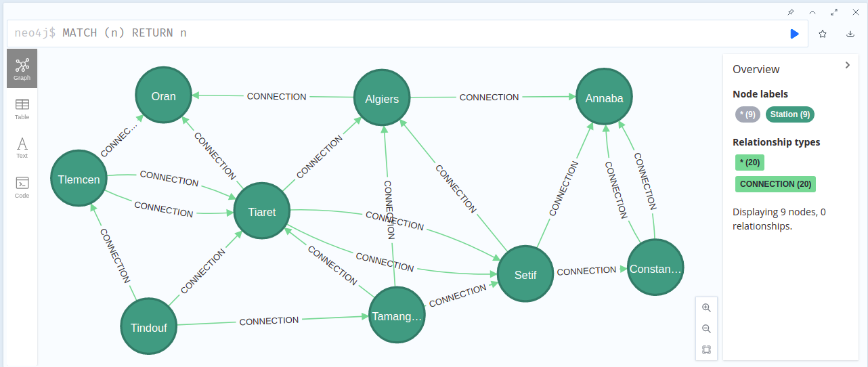The width and height of the screenshot is (868, 367).
Task: Switch to Graph view tab
Action: [x=22, y=68]
